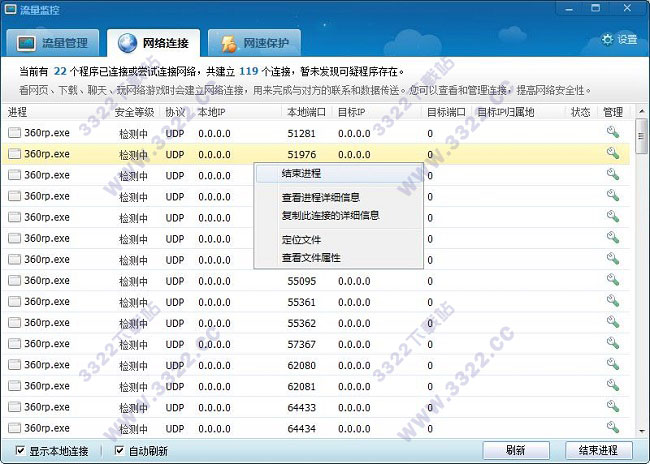Image resolution: width=650 pixels, height=464 pixels.
Task: Click UDP protocol cell in port 55095 row
Action: (x=175, y=281)
